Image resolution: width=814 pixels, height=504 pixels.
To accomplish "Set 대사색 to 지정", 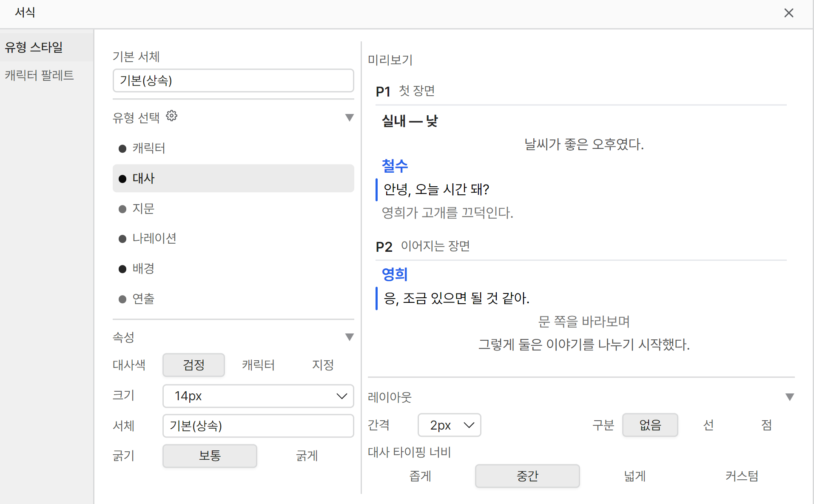I will click(323, 365).
